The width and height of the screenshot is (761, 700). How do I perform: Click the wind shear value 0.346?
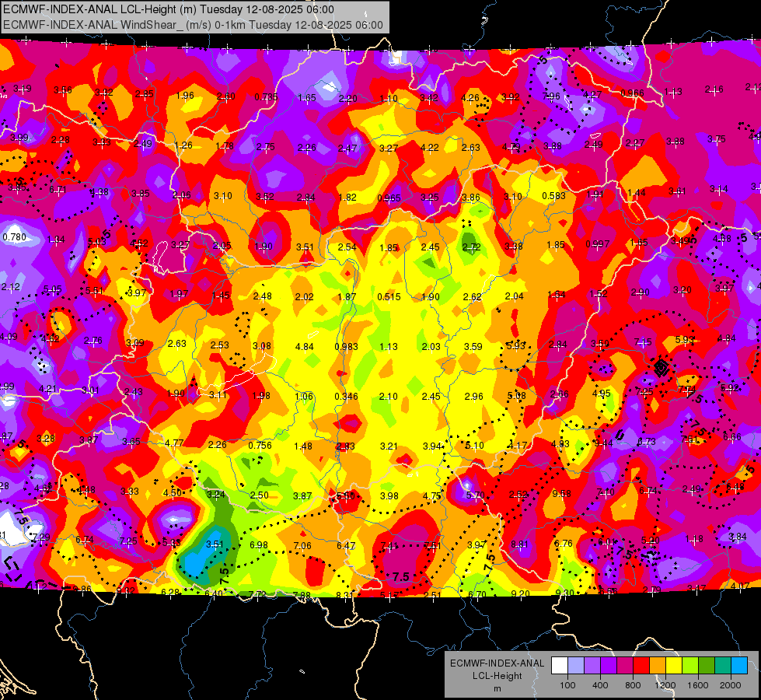pyautogui.click(x=346, y=397)
